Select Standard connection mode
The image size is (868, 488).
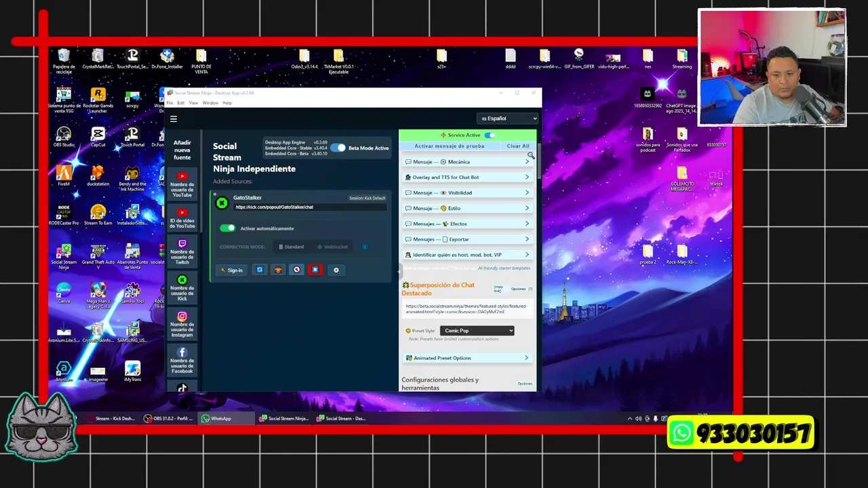pyautogui.click(x=291, y=247)
